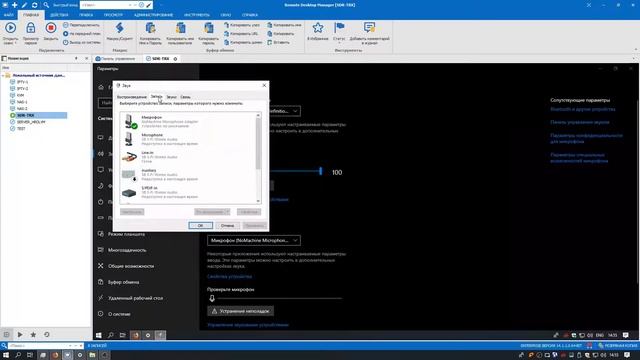Image resolution: width=640 pixels, height=360 pixels.
Task: Open the Status flag dropdown in ribbon
Action: coord(339,32)
